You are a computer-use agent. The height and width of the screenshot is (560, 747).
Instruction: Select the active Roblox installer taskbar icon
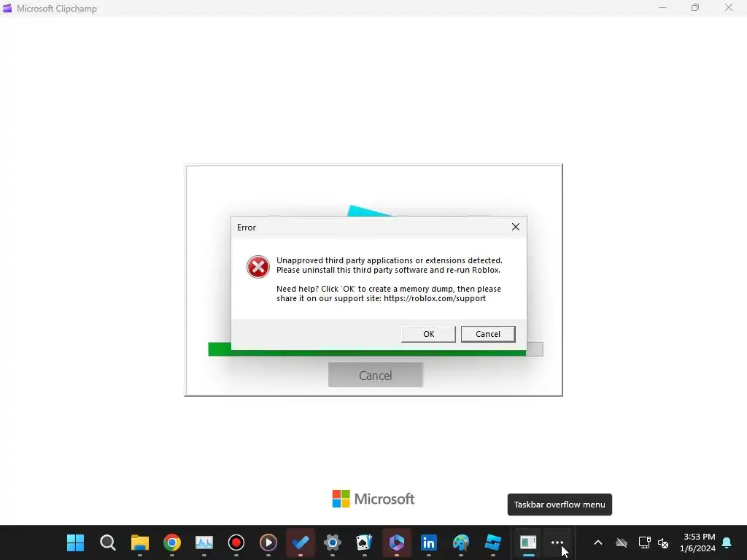point(528,542)
